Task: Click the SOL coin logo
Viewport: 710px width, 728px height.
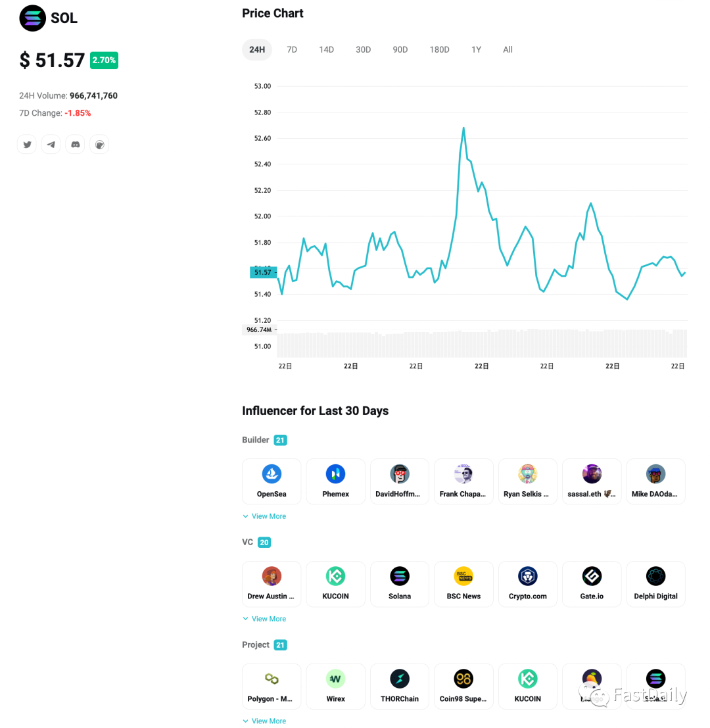Action: coord(32,18)
